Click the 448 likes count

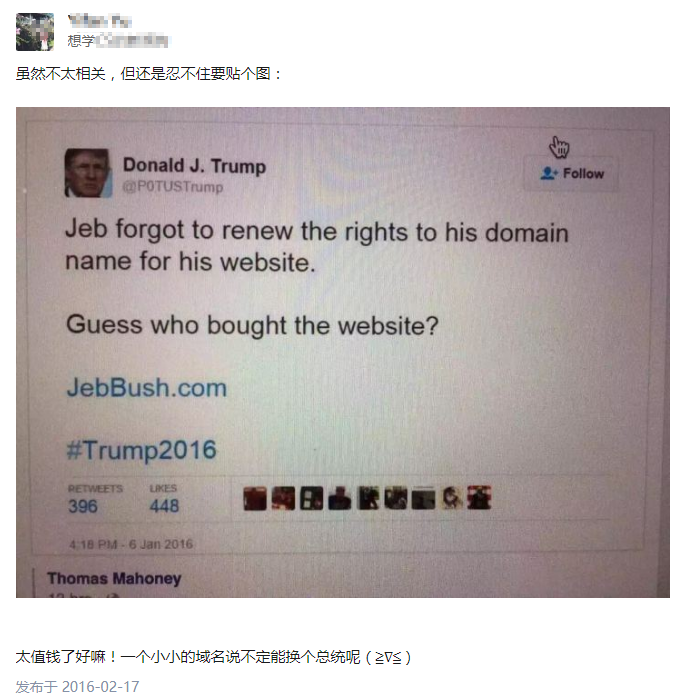[164, 506]
